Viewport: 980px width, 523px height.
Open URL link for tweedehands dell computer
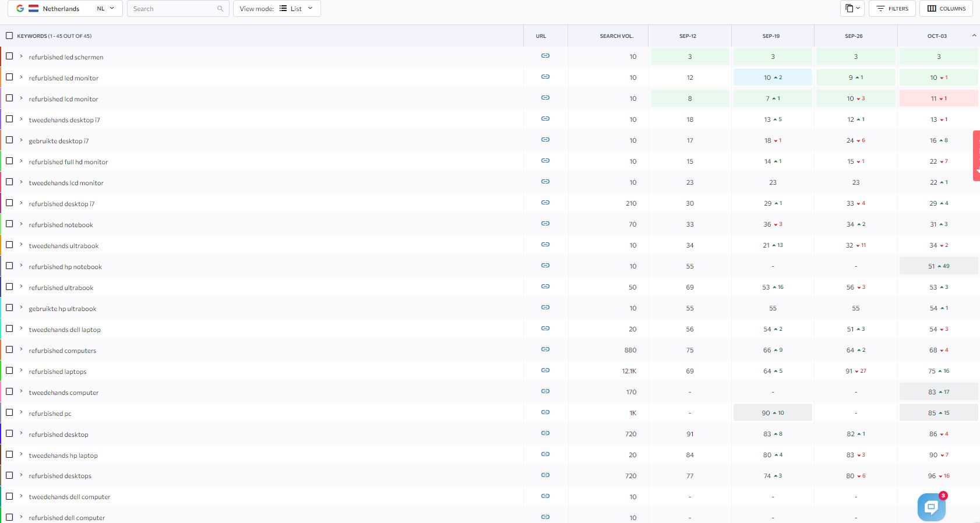pyautogui.click(x=545, y=496)
